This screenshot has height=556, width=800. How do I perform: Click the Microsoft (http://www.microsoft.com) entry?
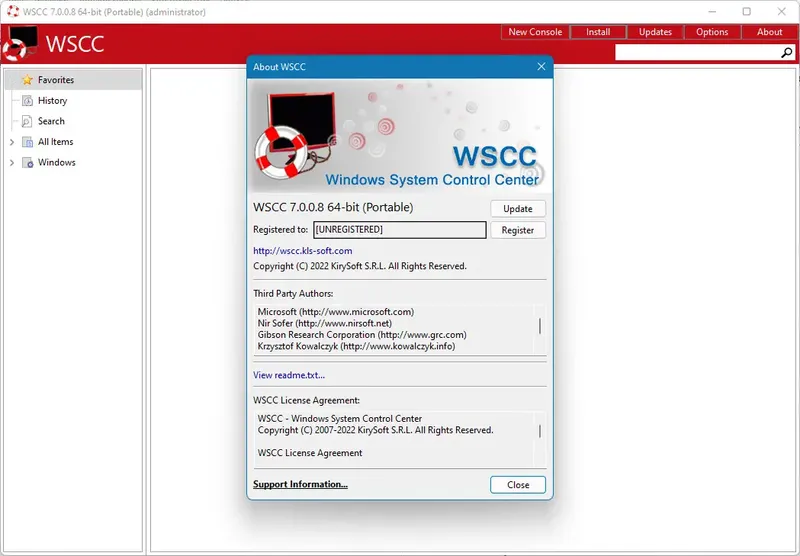pyautogui.click(x=336, y=312)
